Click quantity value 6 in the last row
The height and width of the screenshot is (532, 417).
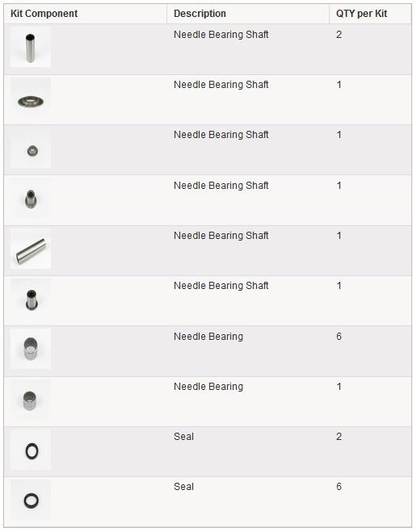click(339, 487)
